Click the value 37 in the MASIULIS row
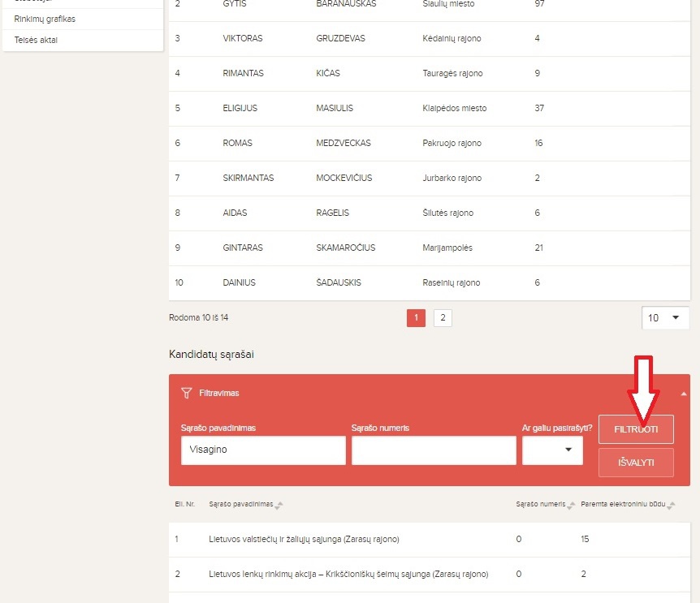700x603 pixels. pos(539,108)
